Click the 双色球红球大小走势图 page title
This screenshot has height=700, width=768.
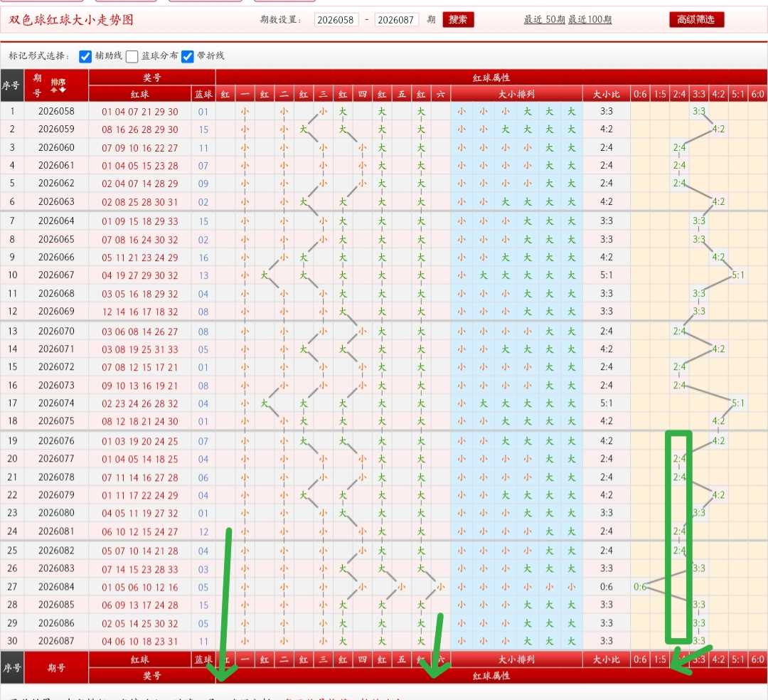(x=71, y=20)
